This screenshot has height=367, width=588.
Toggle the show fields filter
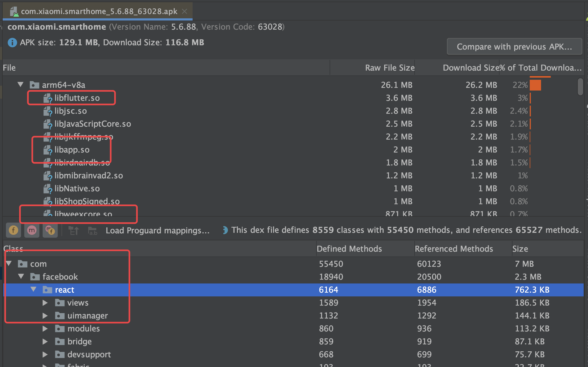[x=13, y=230]
